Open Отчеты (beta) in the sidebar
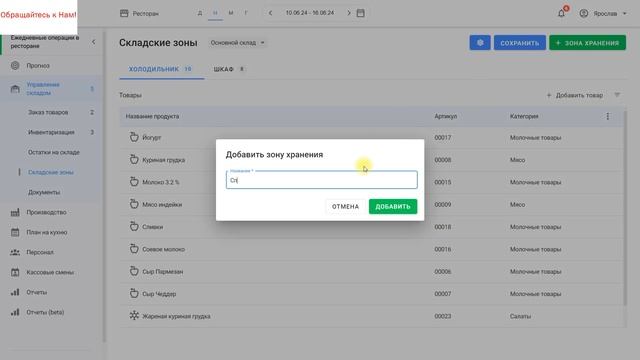 tap(45, 312)
